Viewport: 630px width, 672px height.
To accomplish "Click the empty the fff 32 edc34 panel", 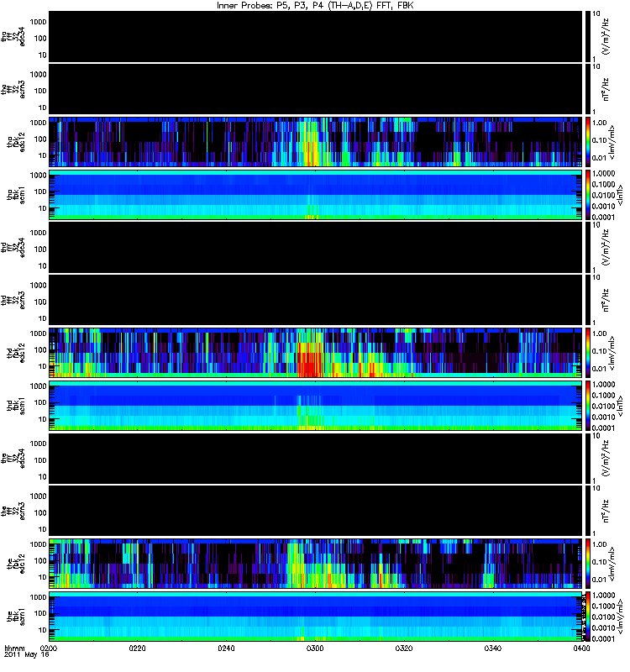I will (316, 458).
